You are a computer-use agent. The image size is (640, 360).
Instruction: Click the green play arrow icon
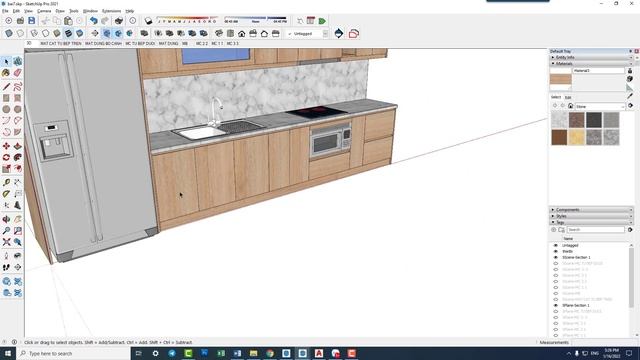coord(322,21)
